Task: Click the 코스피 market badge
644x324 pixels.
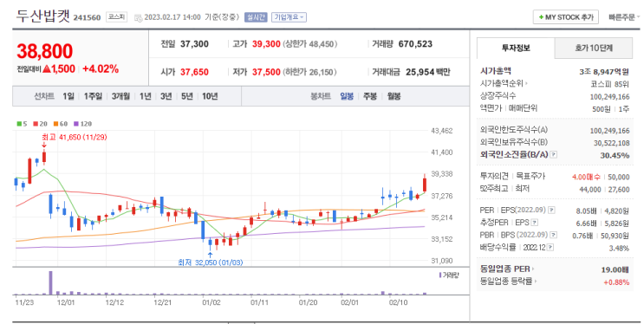Action: (x=117, y=17)
